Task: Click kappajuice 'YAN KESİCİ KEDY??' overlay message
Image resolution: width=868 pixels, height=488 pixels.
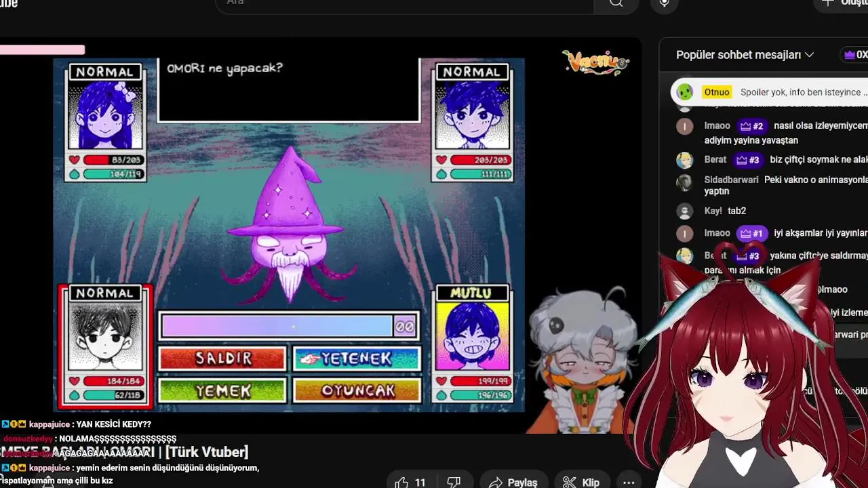Action: pyautogui.click(x=77, y=424)
